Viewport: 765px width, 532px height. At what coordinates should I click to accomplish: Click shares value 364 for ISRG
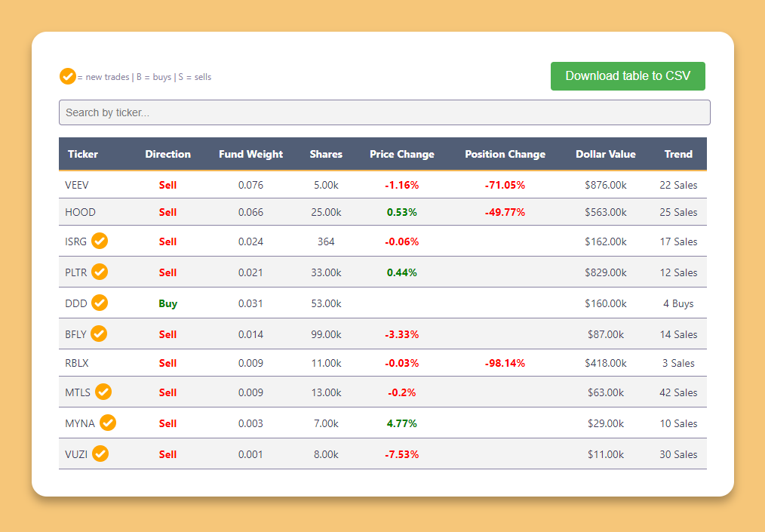326,241
